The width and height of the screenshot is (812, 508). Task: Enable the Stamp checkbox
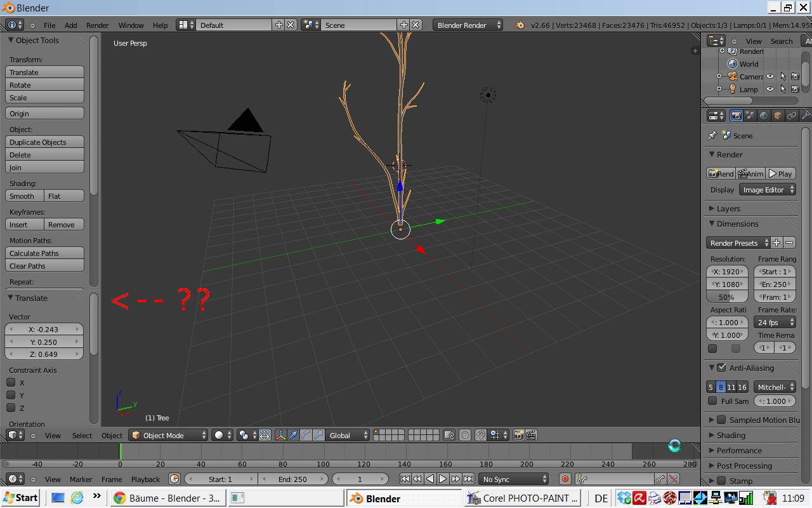coord(721,481)
